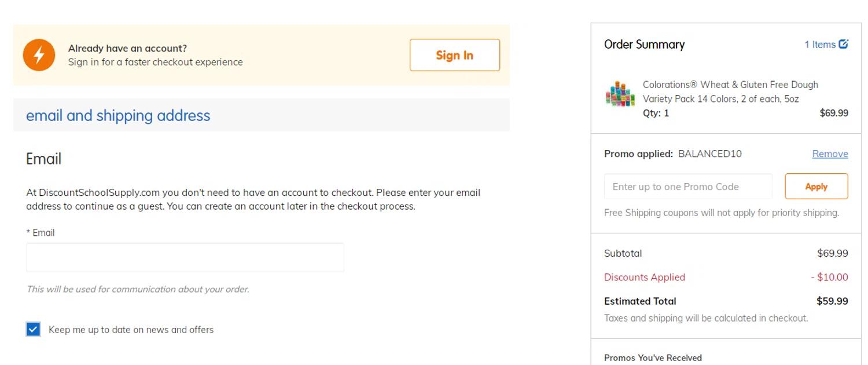Select the email and shipping address header
Screen dimensions: 868x365
(x=118, y=115)
